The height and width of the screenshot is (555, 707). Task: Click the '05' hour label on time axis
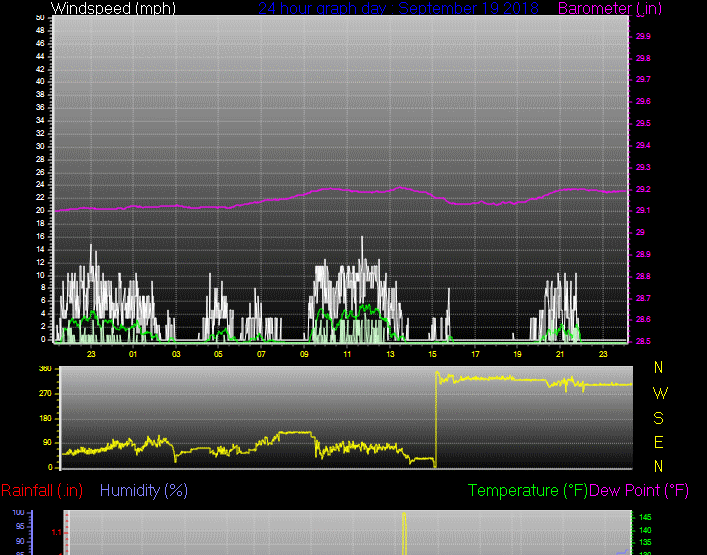click(218, 354)
